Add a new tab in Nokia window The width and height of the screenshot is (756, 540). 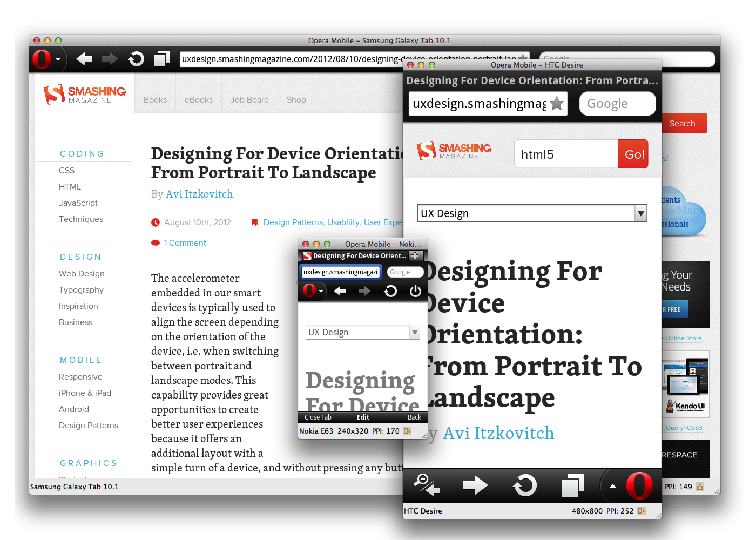416,255
